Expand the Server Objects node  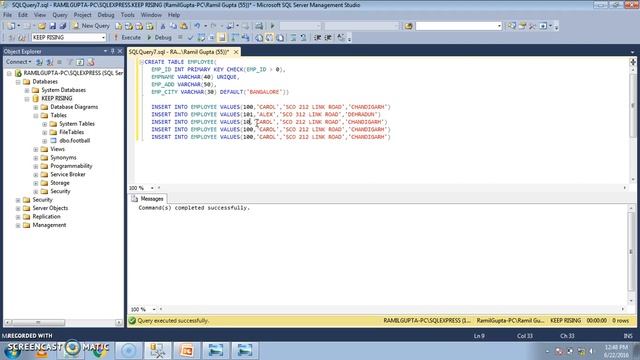pos(18,208)
